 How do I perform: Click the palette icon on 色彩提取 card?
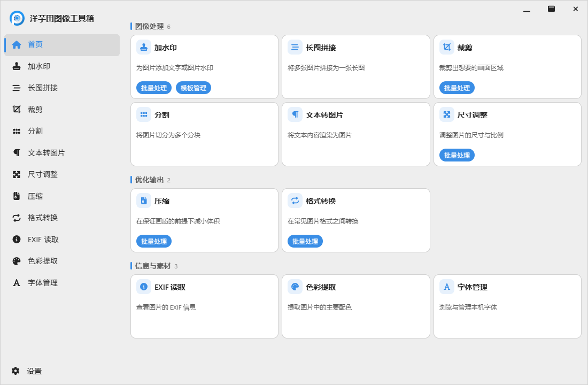[295, 287]
